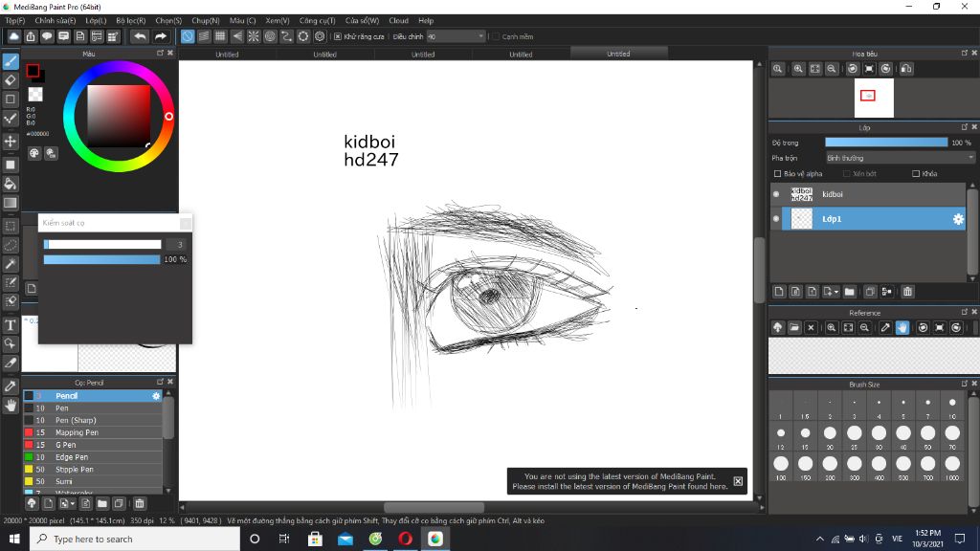The width and height of the screenshot is (980, 551).
Task: Dismiss the update notification with X
Action: point(738,481)
